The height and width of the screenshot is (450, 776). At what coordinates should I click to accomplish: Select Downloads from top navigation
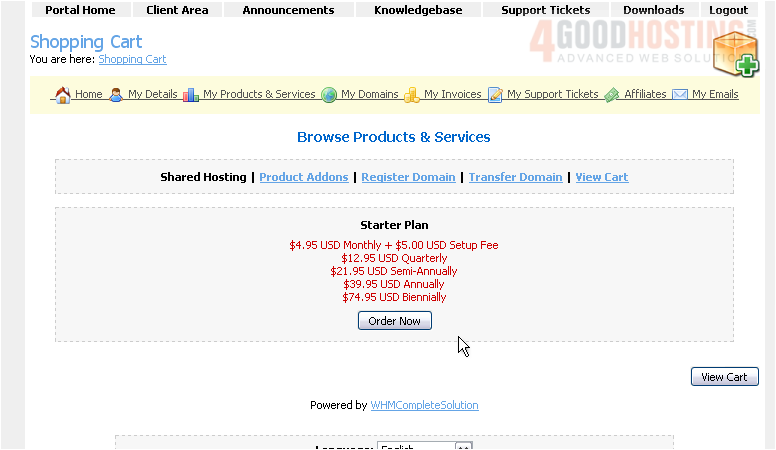coord(654,10)
